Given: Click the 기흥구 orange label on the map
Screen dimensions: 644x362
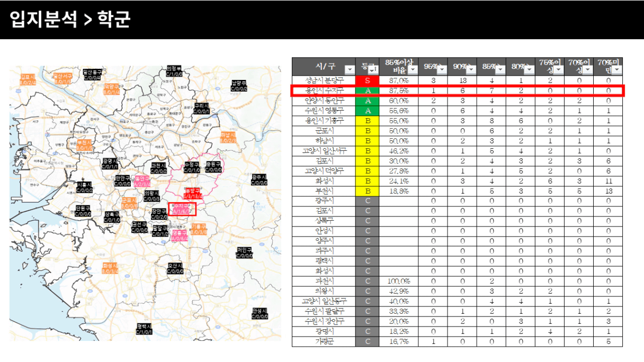Looking at the screenshot, I should (x=199, y=229).
